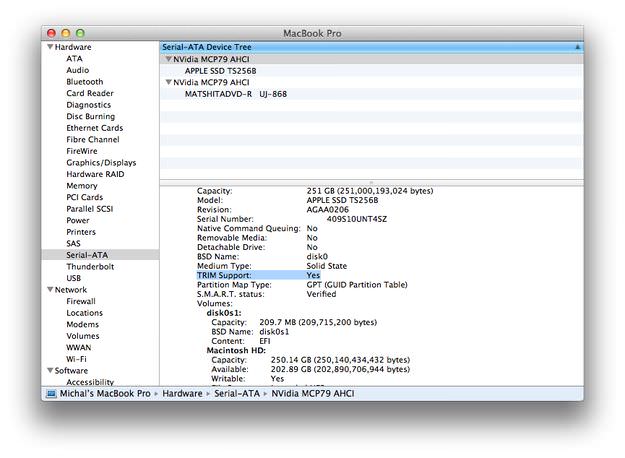
Task: Collapse the first NVidia MCP79 AHCI triangle
Action: [x=169, y=59]
